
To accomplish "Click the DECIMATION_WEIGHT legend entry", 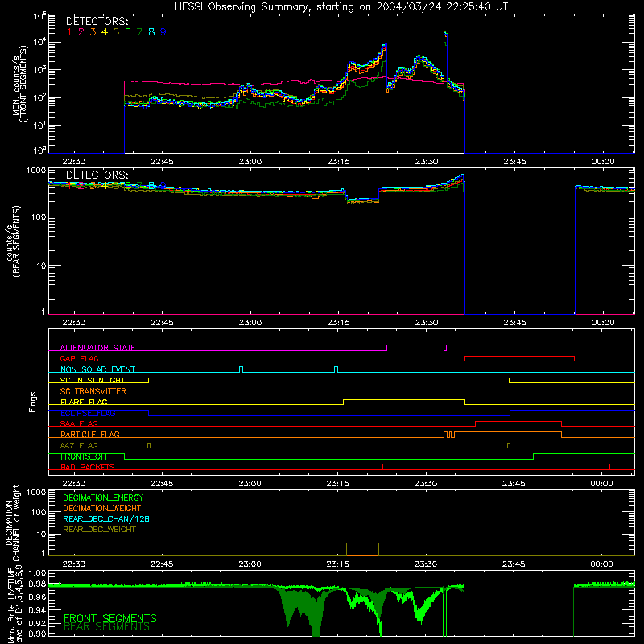I will (102, 508).
